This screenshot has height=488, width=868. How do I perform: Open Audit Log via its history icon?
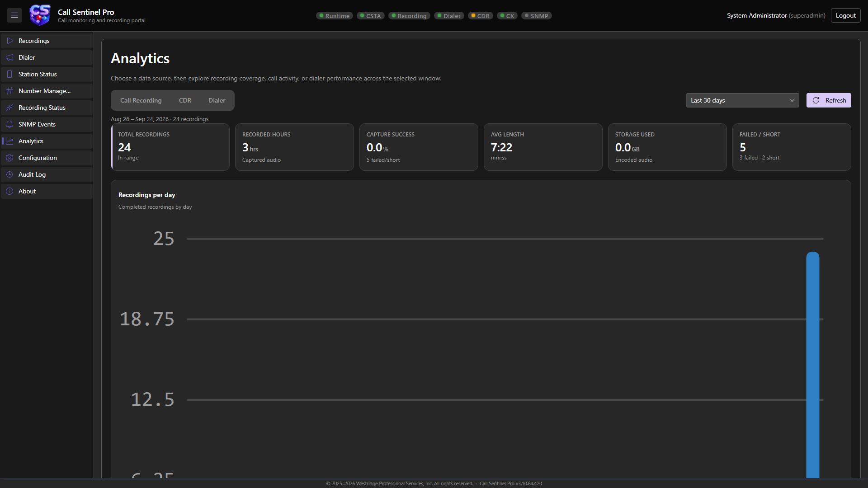click(x=9, y=174)
